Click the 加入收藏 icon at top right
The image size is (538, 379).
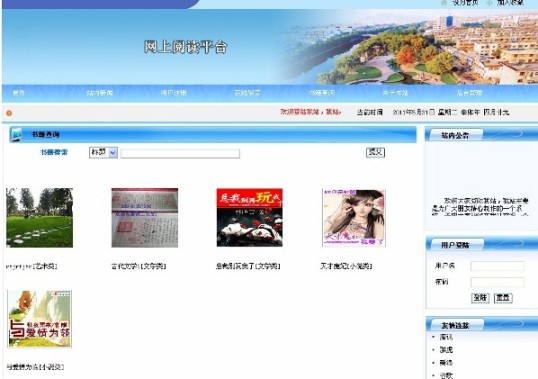tap(489, 3)
